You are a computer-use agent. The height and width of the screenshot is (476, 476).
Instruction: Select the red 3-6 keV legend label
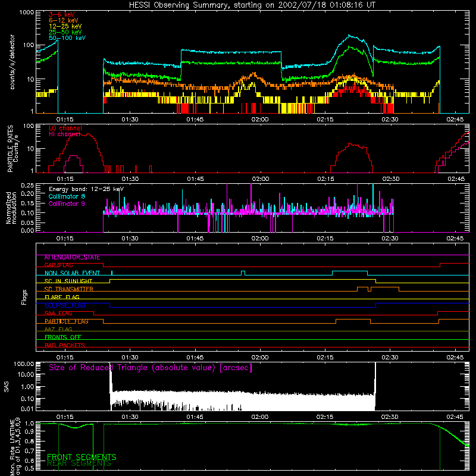click(62, 14)
